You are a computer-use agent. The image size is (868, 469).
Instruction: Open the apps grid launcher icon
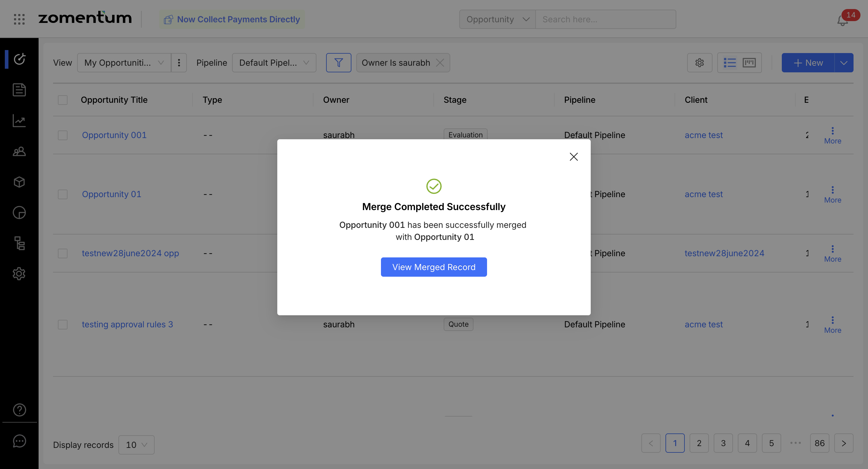pos(19,19)
